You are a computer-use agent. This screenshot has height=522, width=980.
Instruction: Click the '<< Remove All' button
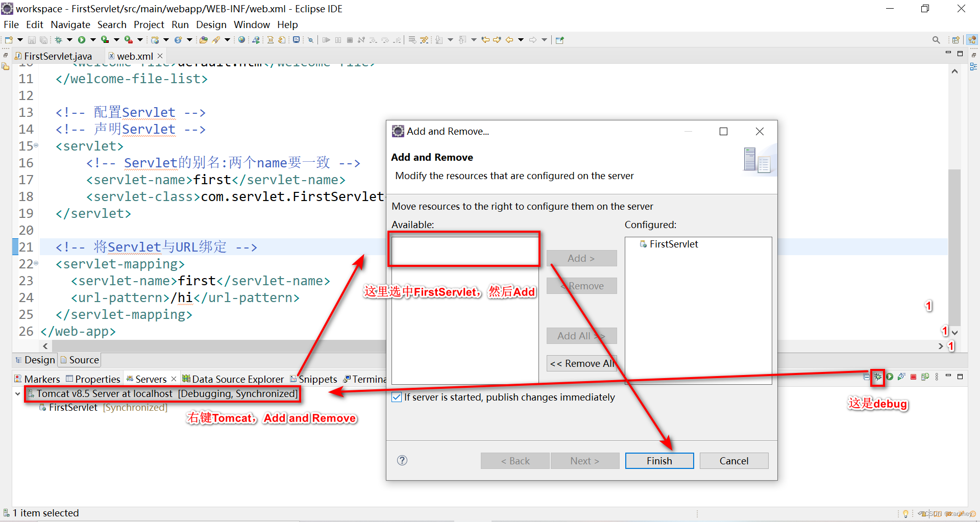(582, 363)
